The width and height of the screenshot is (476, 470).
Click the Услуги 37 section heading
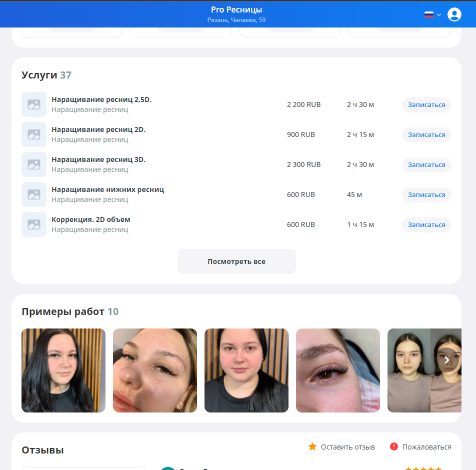coord(46,75)
